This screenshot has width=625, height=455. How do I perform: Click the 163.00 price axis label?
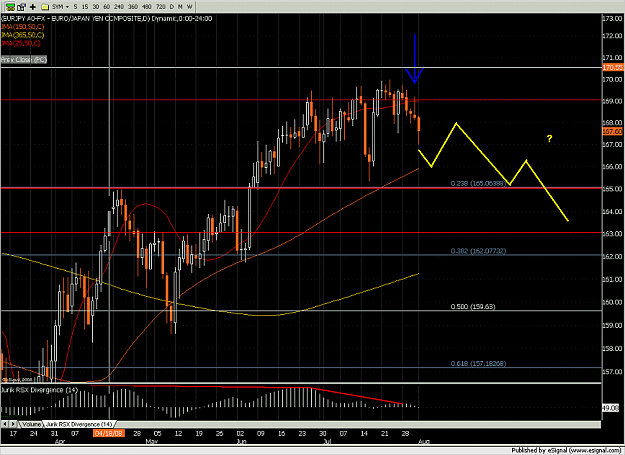point(613,234)
